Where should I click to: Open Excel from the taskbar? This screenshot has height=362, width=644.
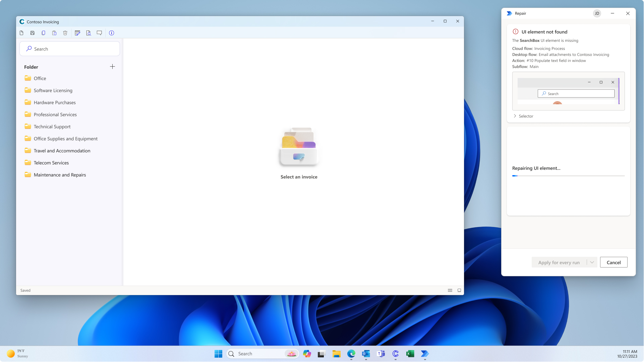tap(410, 354)
